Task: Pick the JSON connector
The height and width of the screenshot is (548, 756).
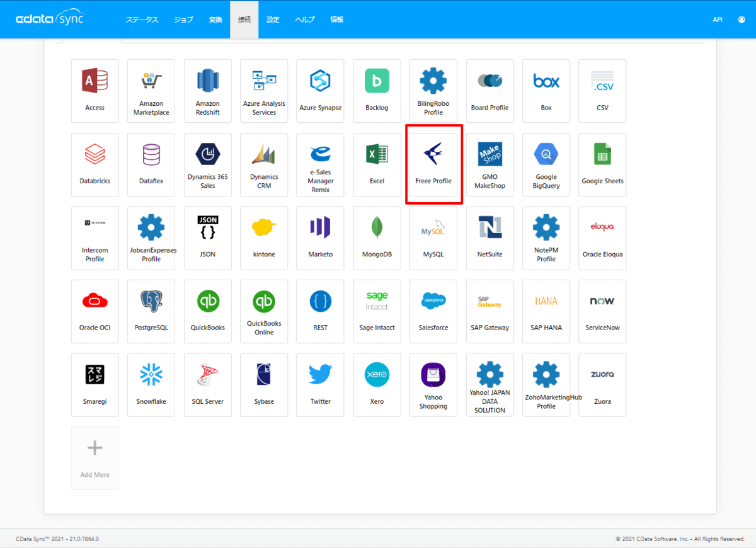Action: pos(207,238)
